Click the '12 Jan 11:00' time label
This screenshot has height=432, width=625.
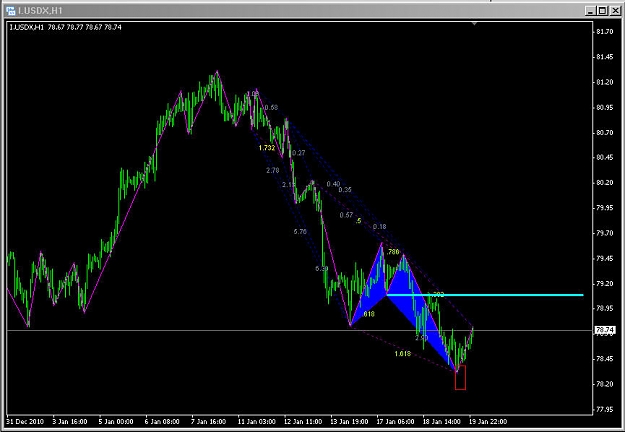pos(303,421)
